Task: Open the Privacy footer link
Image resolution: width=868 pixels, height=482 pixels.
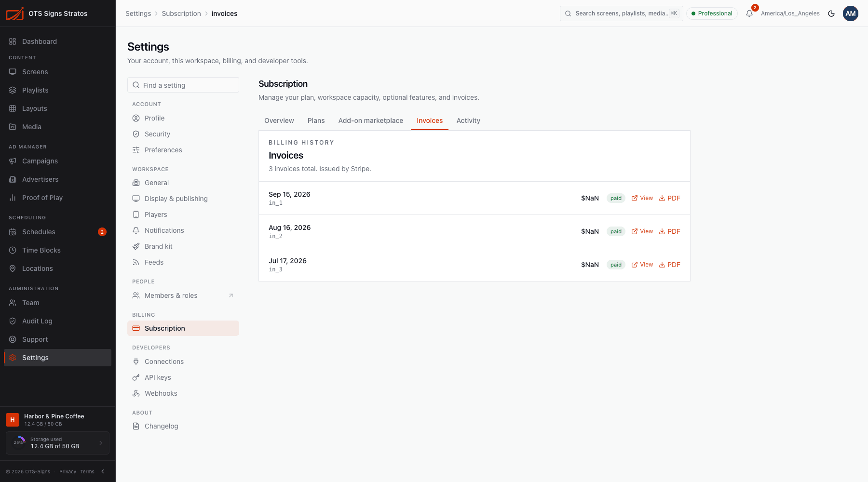Action: click(68, 471)
